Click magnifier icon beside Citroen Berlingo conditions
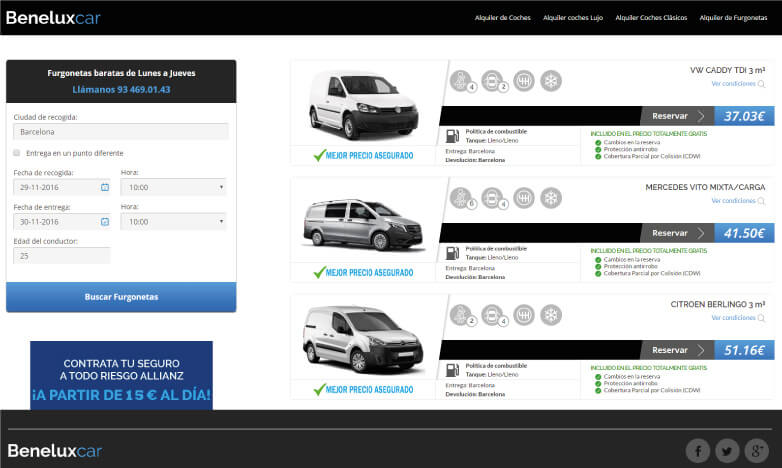Image resolution: width=782 pixels, height=468 pixels. (x=761, y=318)
